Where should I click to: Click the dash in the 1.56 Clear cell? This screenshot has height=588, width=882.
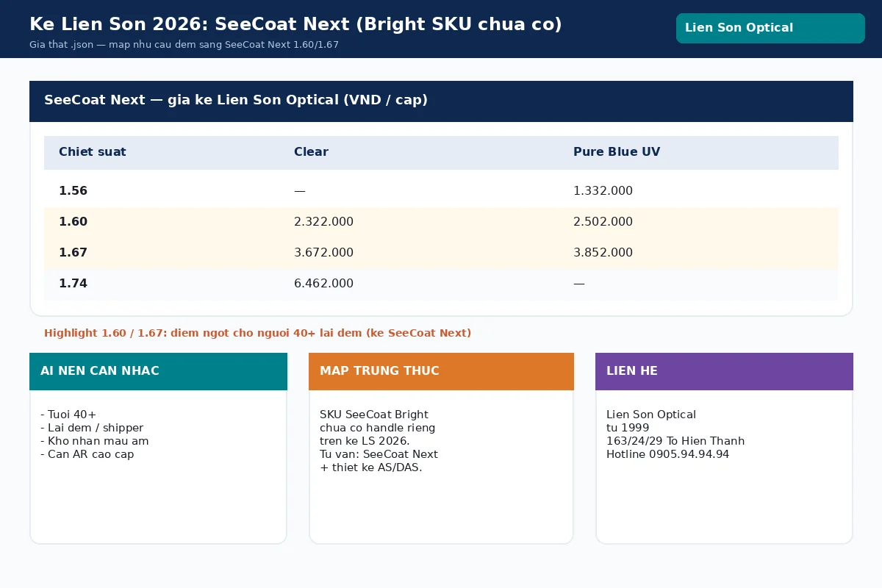pyautogui.click(x=299, y=191)
